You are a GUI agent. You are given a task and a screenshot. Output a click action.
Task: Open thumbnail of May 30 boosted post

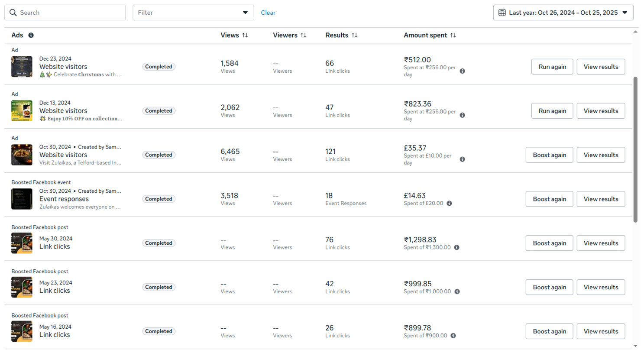pyautogui.click(x=22, y=243)
